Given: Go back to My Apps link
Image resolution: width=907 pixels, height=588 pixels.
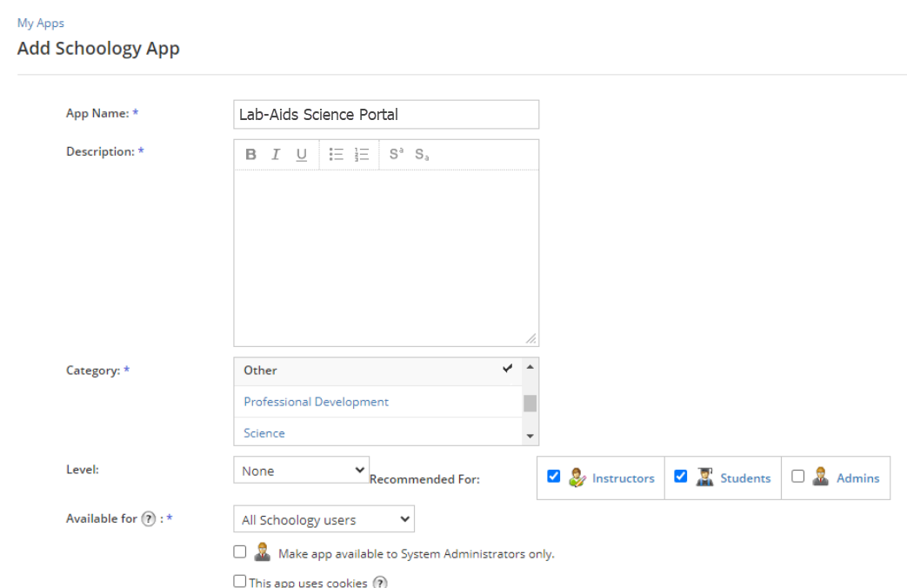Looking at the screenshot, I should (x=41, y=23).
